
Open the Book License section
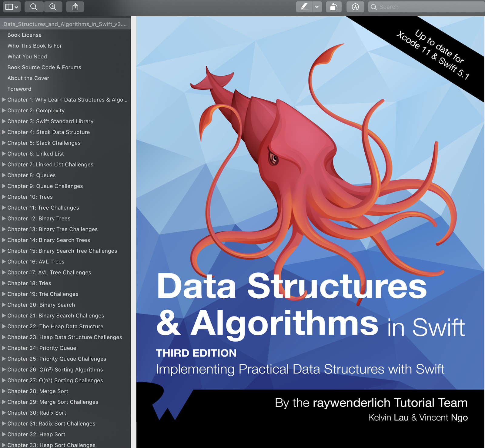point(25,35)
